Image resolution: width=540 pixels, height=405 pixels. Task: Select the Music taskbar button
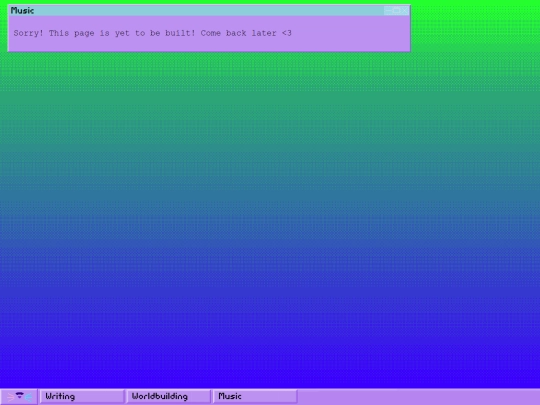pos(255,396)
